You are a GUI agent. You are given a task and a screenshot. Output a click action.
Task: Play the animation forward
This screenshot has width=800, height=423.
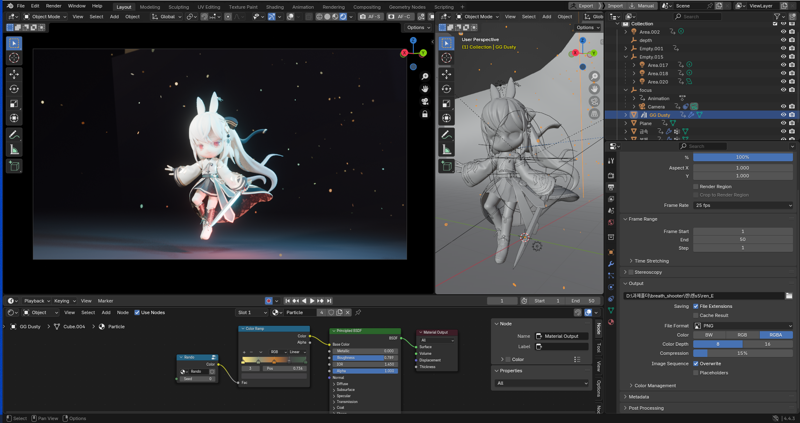[x=312, y=301]
